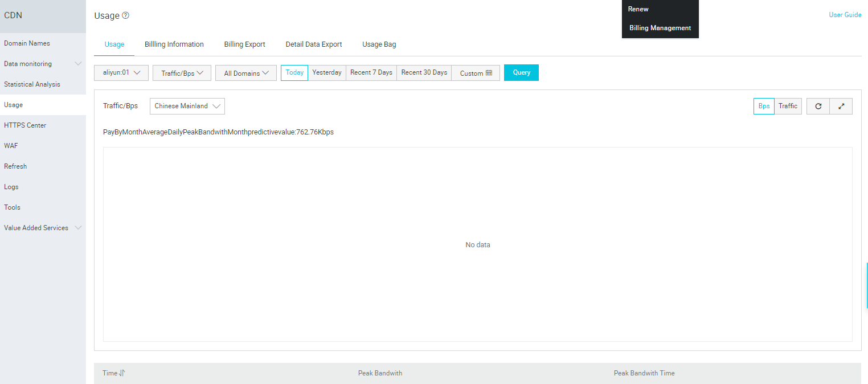868x384 pixels.
Task: Switch to the Detail Data Export tab
Action: [314, 44]
